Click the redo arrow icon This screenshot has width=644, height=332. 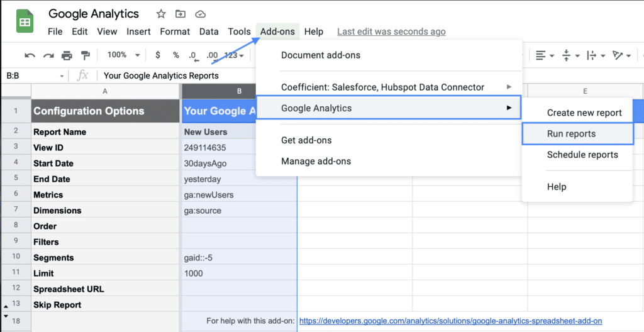tap(48, 55)
